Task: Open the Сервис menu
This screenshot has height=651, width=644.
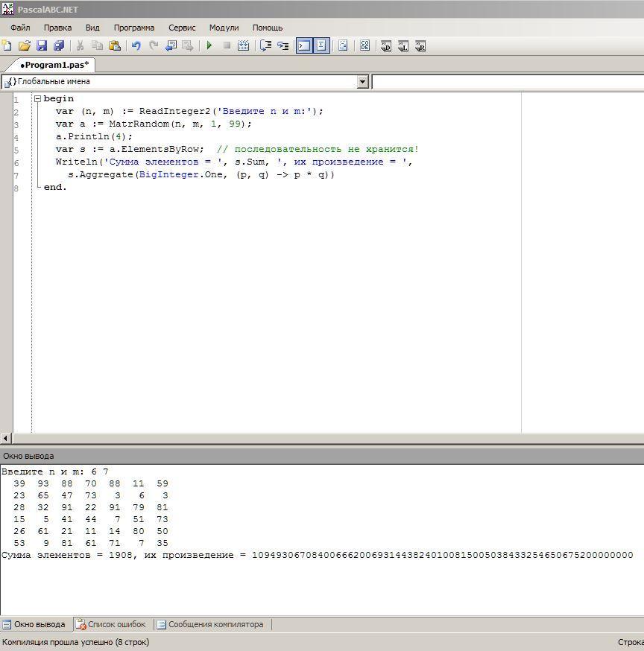Action: point(182,28)
